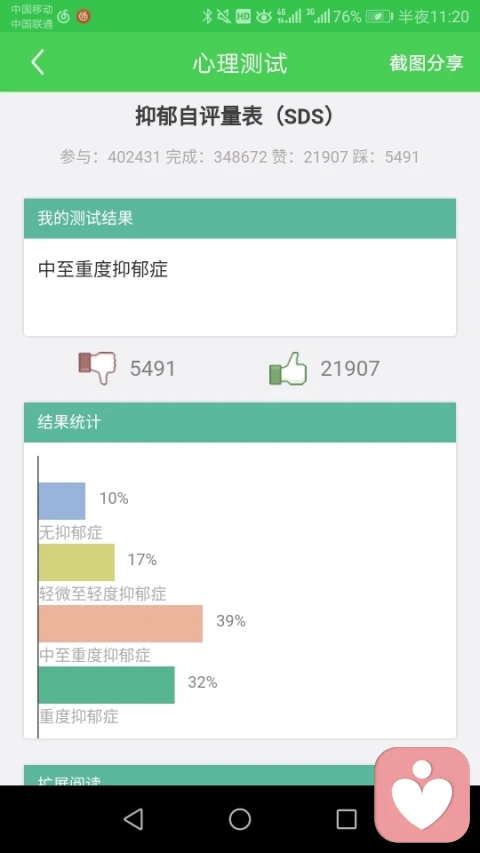Tap Android home circle button
Viewport: 480px width, 853px height.
point(239,819)
